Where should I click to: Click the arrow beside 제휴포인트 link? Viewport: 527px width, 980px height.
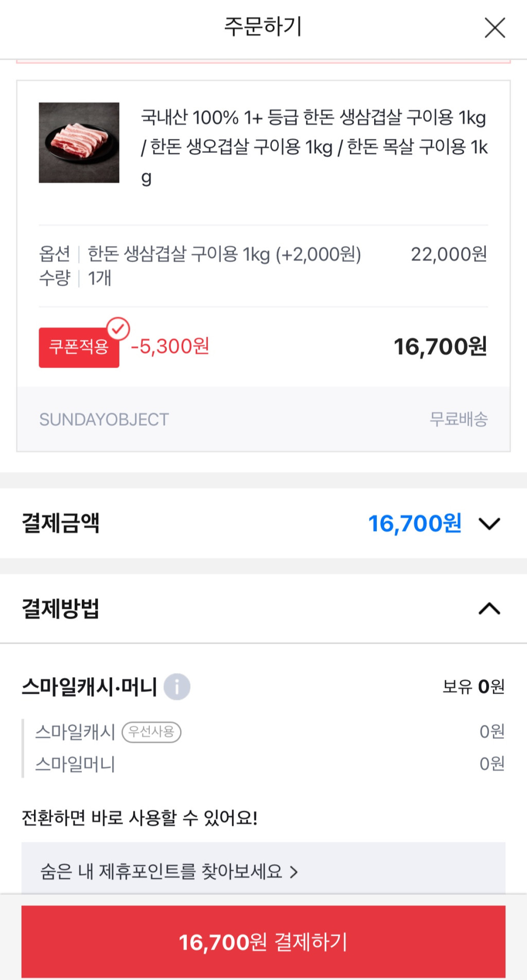pos(294,872)
